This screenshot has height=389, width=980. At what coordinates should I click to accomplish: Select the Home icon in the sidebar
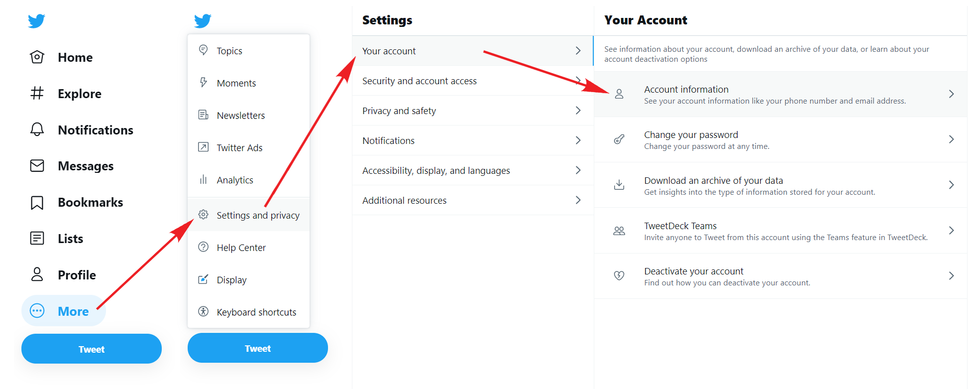[x=37, y=57]
